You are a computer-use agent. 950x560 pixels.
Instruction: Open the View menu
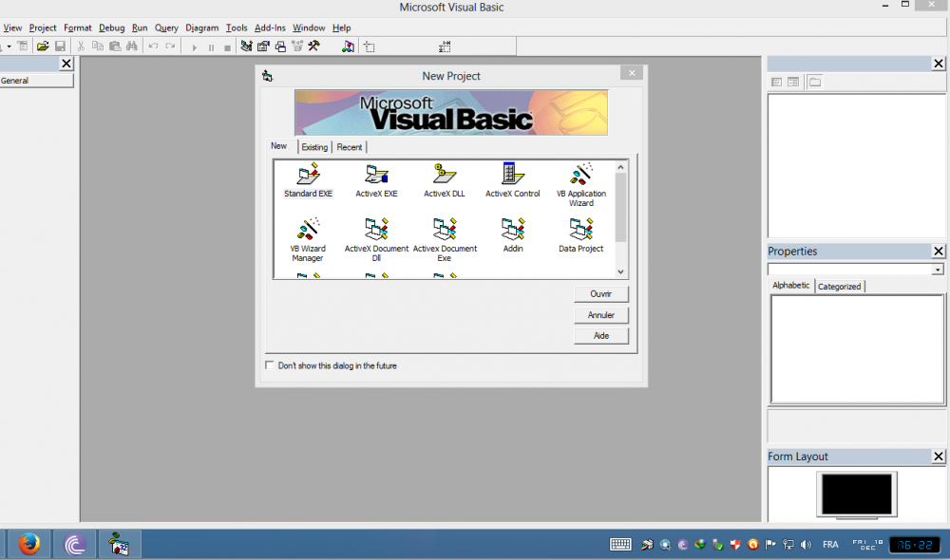click(12, 28)
